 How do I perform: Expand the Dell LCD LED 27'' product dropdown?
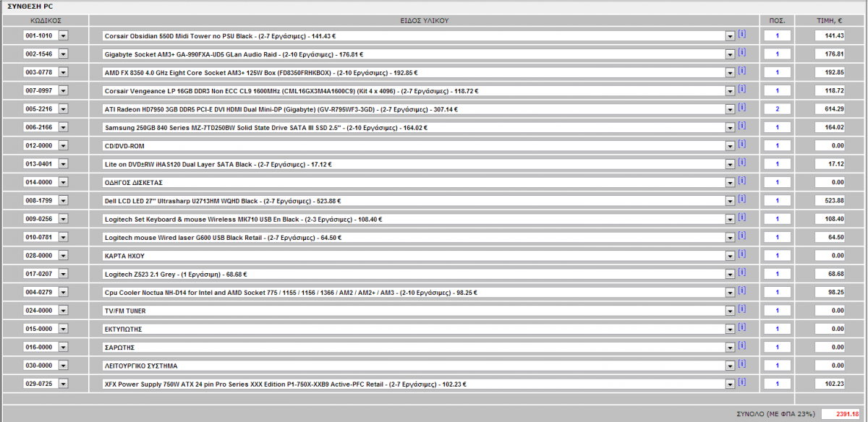(x=730, y=201)
